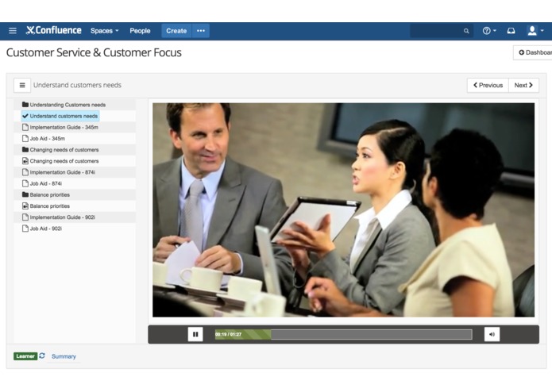Click folder icon beside Changing needs of customers
The image size is (552, 392).
pos(25,149)
